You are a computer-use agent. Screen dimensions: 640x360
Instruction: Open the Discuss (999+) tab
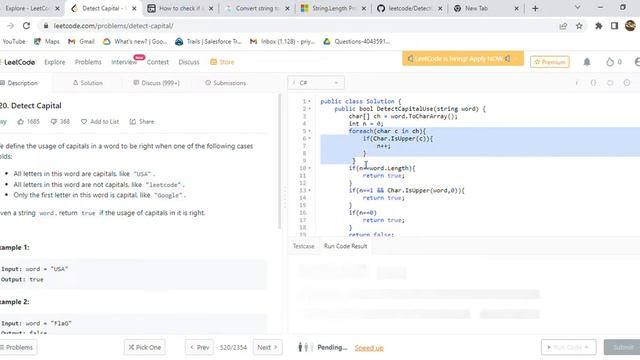(x=156, y=83)
